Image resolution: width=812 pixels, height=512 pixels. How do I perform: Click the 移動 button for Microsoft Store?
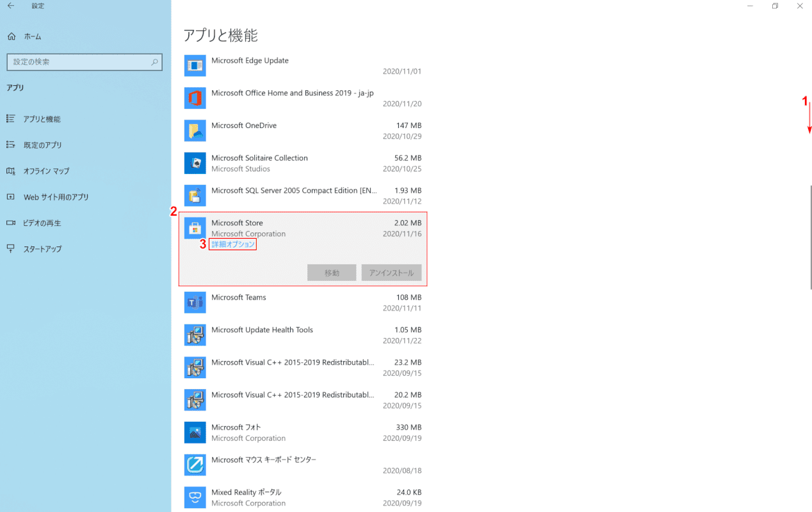click(x=332, y=273)
